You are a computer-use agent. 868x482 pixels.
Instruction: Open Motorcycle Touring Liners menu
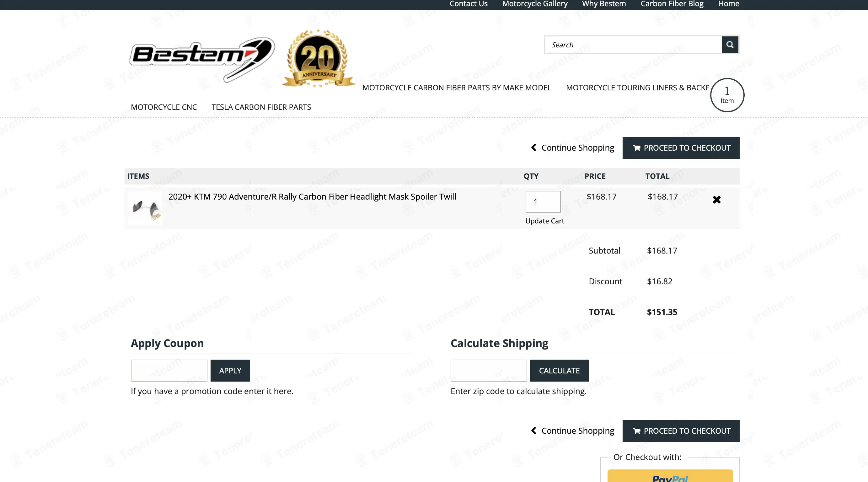638,88
